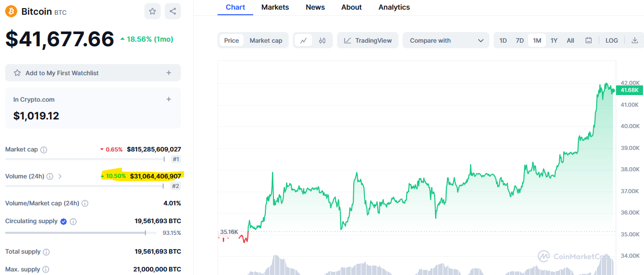Set chart range to 1Y
This screenshot has height=275, width=644.
point(554,41)
